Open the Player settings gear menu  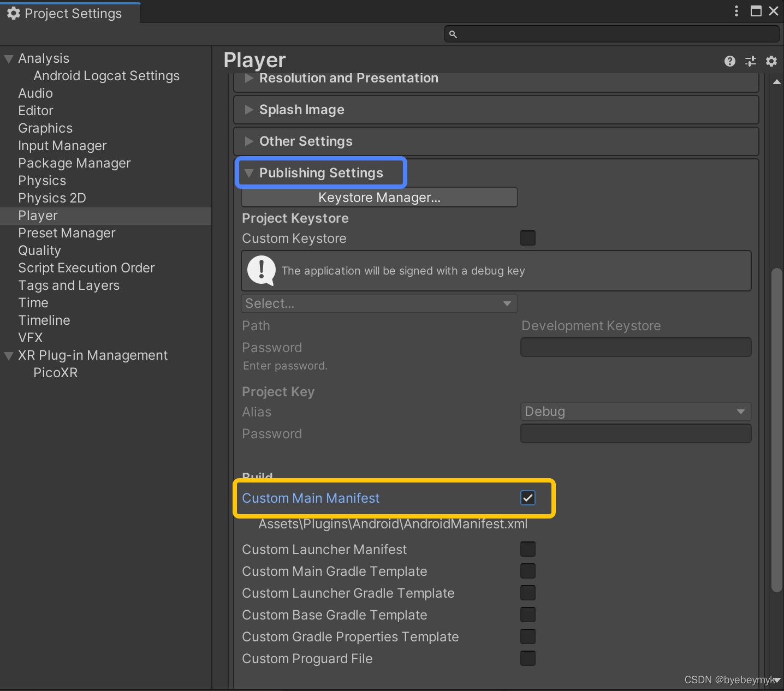coord(771,61)
